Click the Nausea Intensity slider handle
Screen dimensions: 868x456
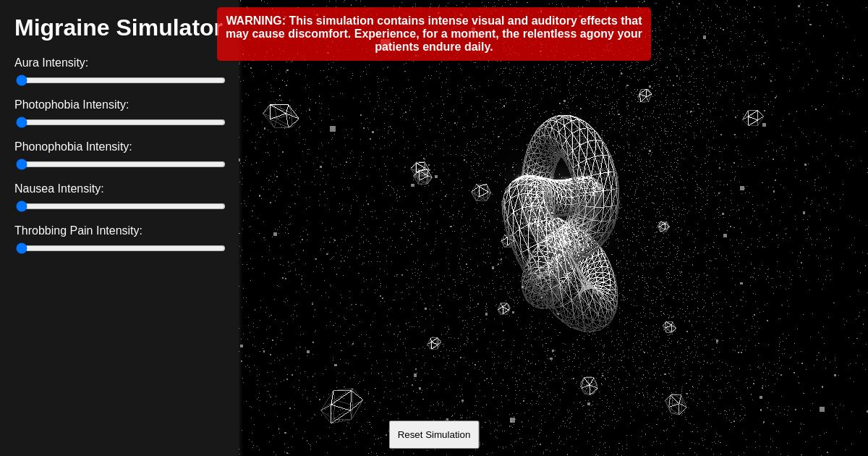pos(22,206)
